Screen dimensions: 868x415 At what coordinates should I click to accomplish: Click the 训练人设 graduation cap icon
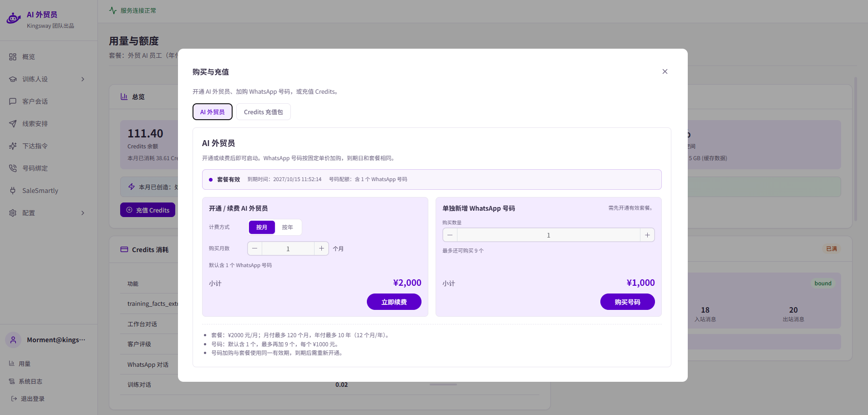coord(13,79)
